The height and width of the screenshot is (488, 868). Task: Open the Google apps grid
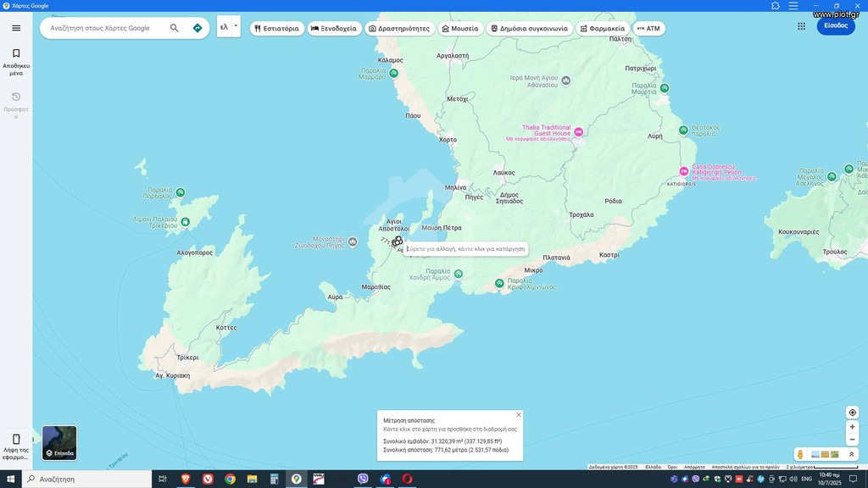coord(801,26)
